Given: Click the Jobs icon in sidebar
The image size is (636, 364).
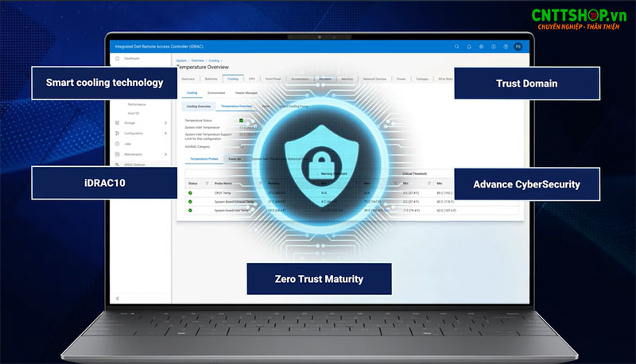Looking at the screenshot, I should tap(118, 144).
